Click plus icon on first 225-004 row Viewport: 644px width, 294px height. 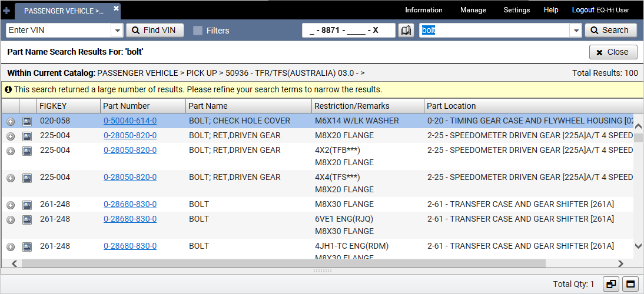(x=11, y=136)
